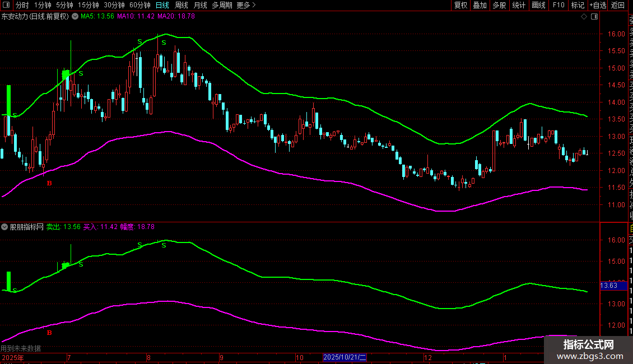The width and height of the screenshot is (633, 364).
Task: Click the red B buy signal on main chart
Action: [x=49, y=183]
